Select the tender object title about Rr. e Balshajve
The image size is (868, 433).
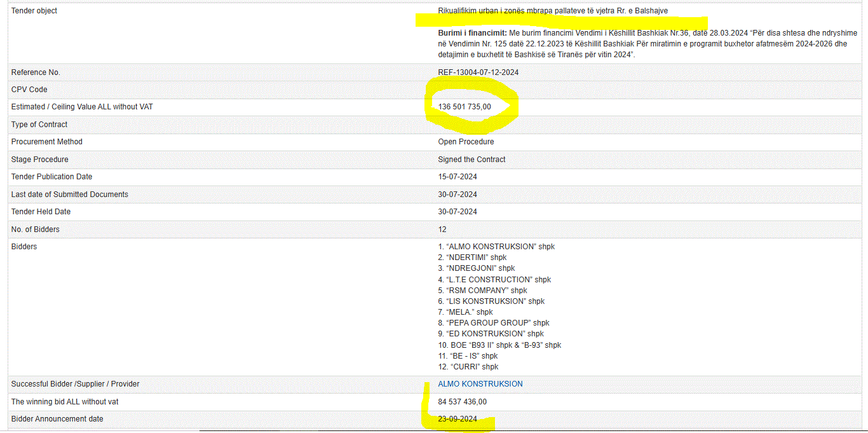pyautogui.click(x=553, y=11)
